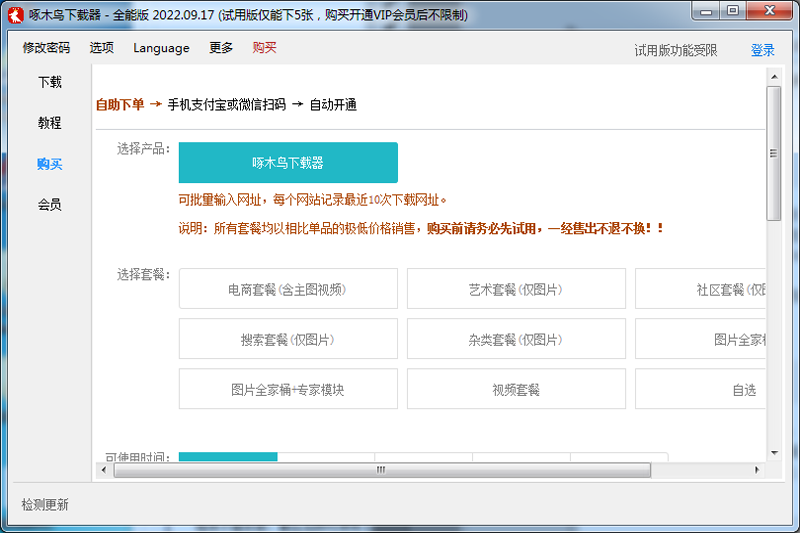Click 检测更新 in the status bar
Screen dimensions: 800x533
point(46,505)
